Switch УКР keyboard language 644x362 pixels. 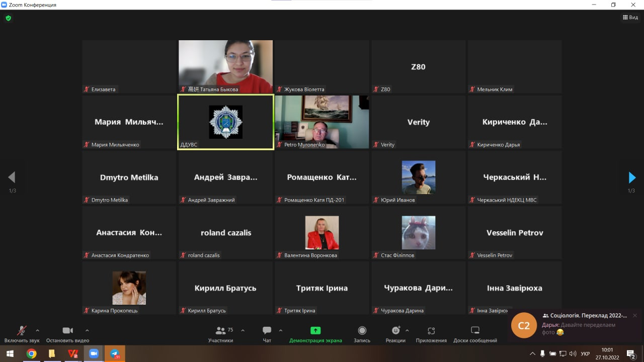point(585,353)
